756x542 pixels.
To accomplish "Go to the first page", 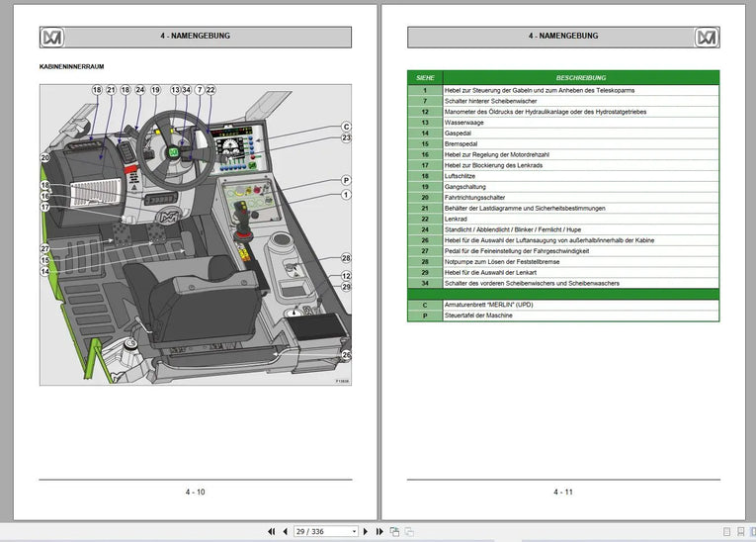I will click(272, 531).
